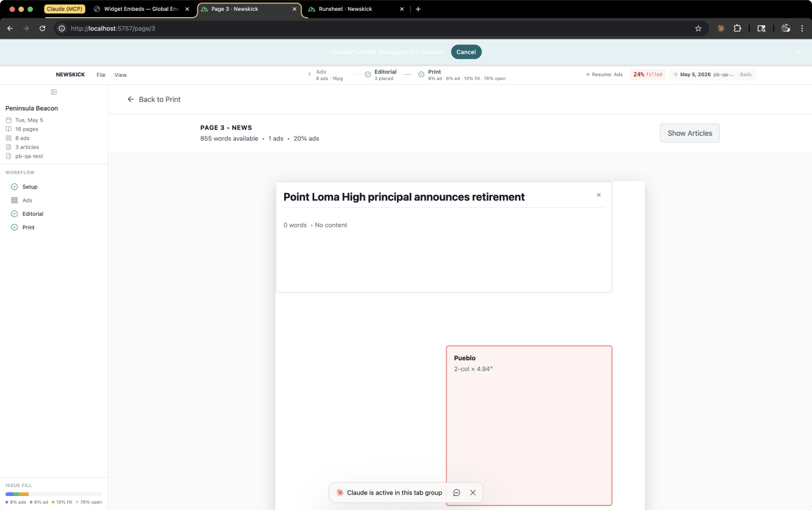Open the View menu

(121, 75)
